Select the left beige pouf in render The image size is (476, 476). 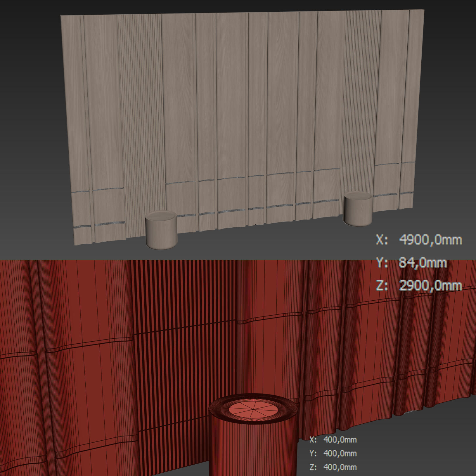tap(161, 230)
